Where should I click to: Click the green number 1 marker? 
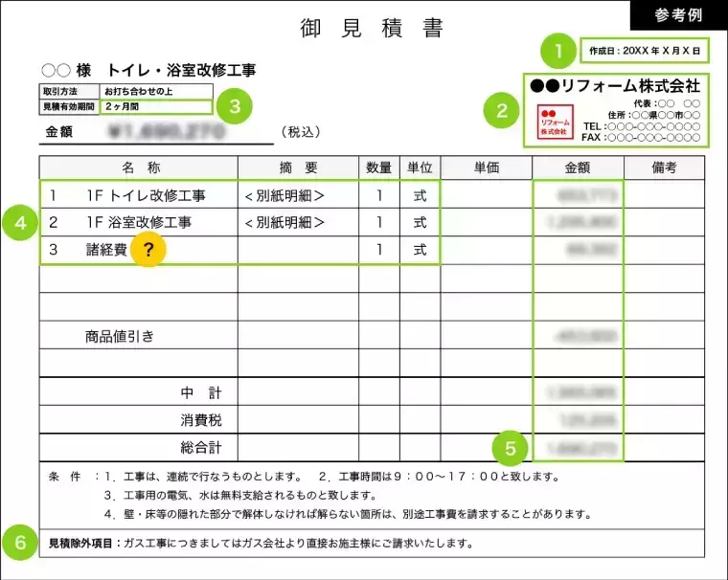point(557,48)
